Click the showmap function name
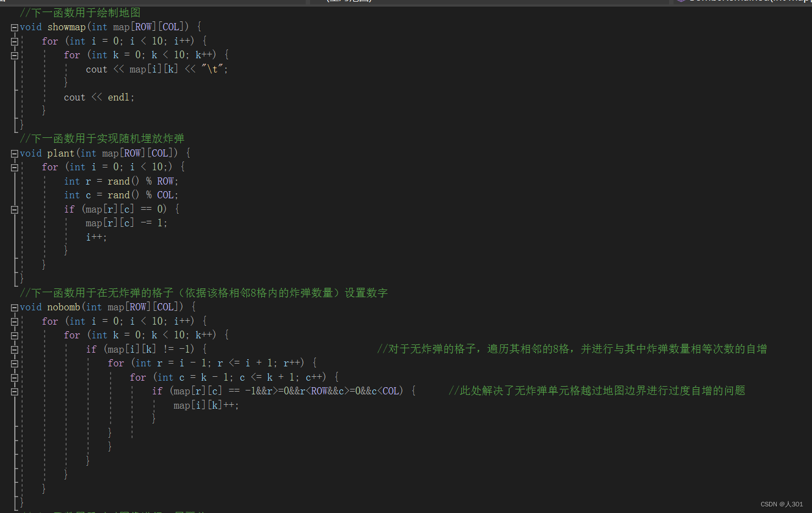The width and height of the screenshot is (812, 513). click(67, 27)
